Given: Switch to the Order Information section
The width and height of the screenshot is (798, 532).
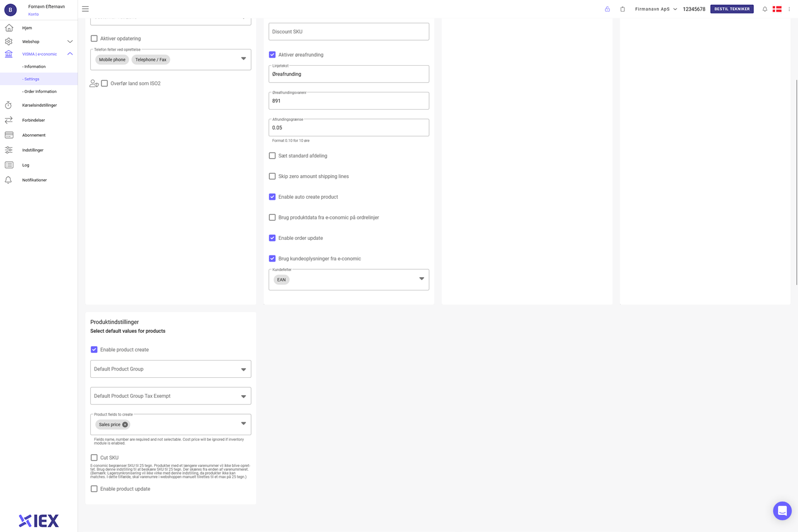Looking at the screenshot, I should coord(41,91).
